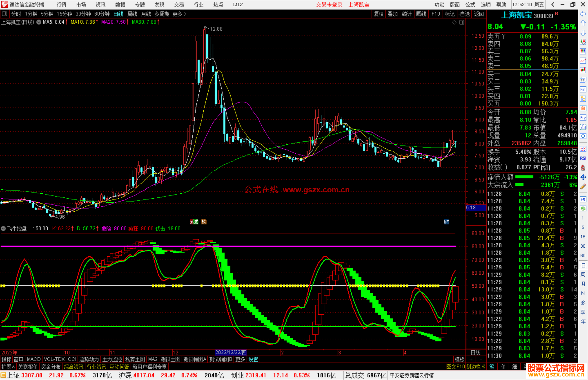Click the green refresh icon in sidebar
This screenshot has width=588, height=380.
583,209
